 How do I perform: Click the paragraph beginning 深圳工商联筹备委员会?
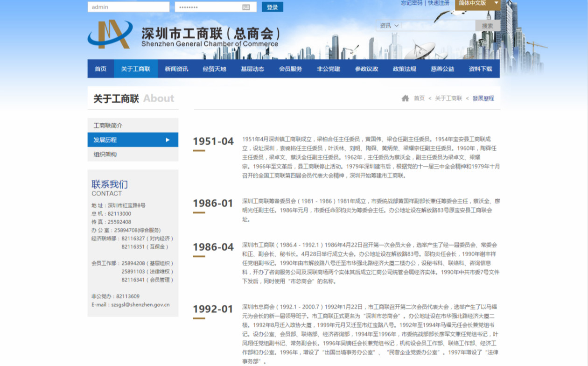(371, 210)
